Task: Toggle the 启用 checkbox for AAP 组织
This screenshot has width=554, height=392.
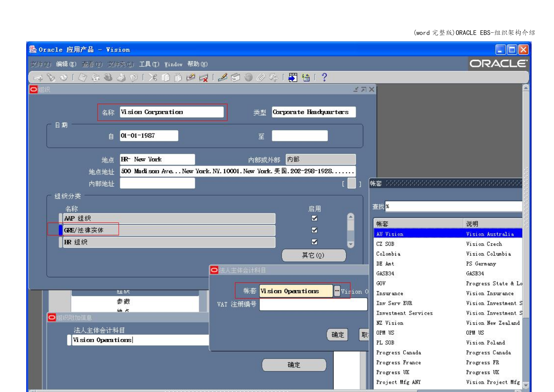Action: (314, 218)
